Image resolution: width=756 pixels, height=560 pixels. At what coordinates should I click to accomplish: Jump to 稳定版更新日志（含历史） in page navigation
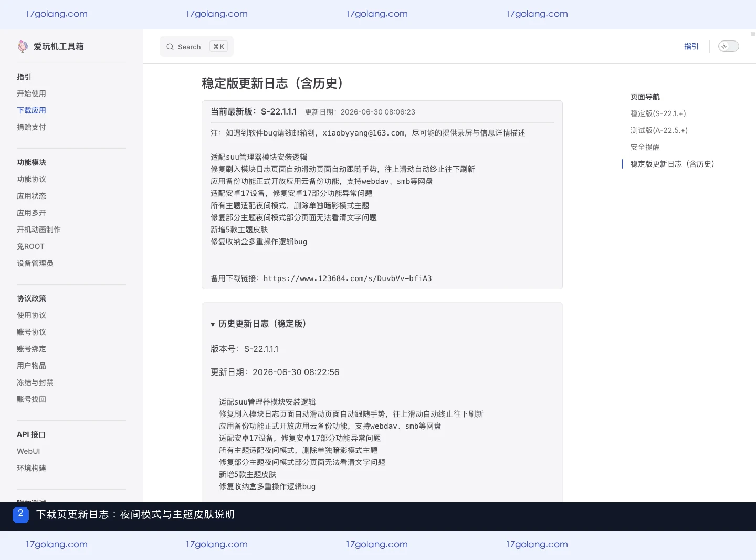pos(673,164)
